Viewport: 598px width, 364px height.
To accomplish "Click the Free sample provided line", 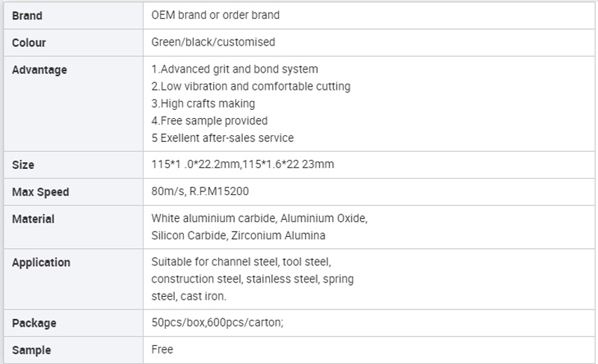I will pos(209,120).
